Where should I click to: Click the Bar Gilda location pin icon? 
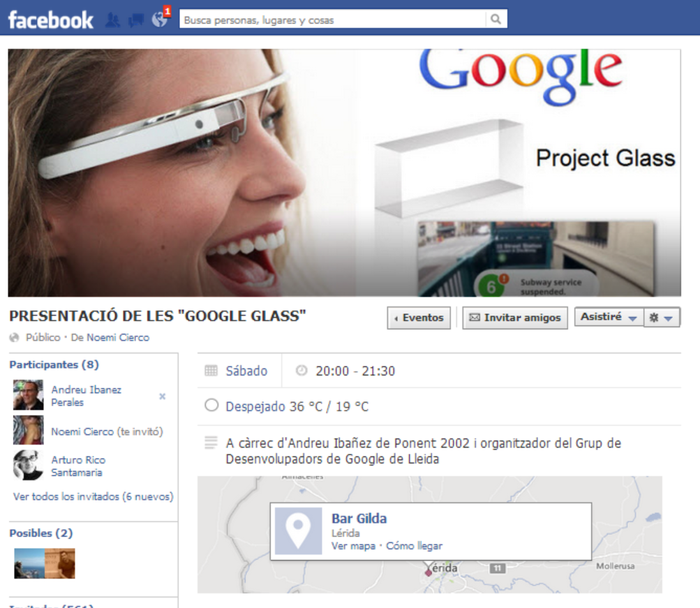[298, 531]
